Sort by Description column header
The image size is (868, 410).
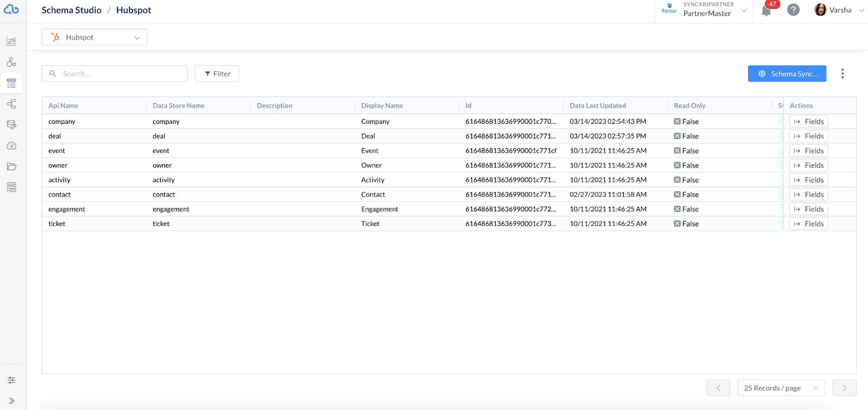click(275, 106)
